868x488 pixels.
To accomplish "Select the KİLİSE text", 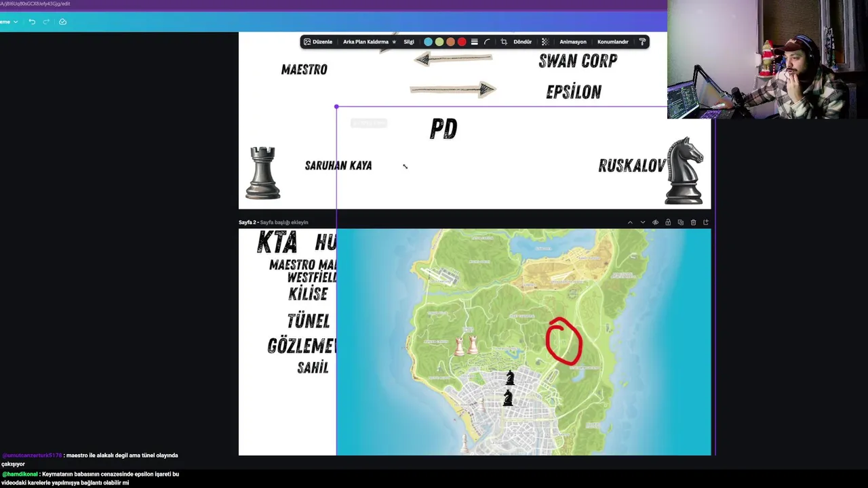I will point(308,294).
